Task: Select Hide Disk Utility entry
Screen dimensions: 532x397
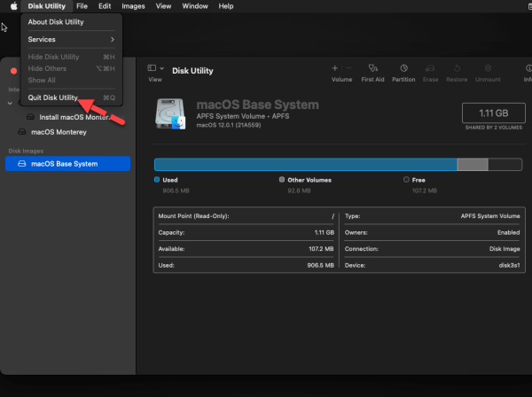Action: point(71,57)
